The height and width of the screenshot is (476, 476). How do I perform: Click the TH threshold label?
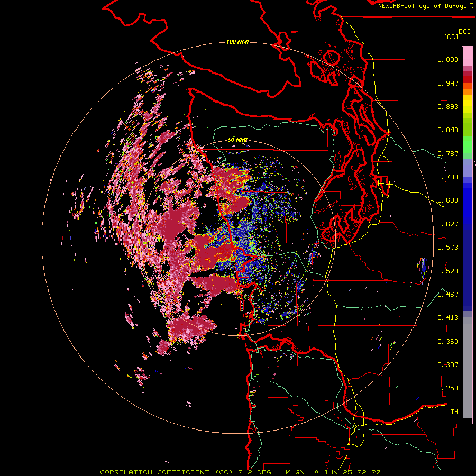tap(454, 412)
